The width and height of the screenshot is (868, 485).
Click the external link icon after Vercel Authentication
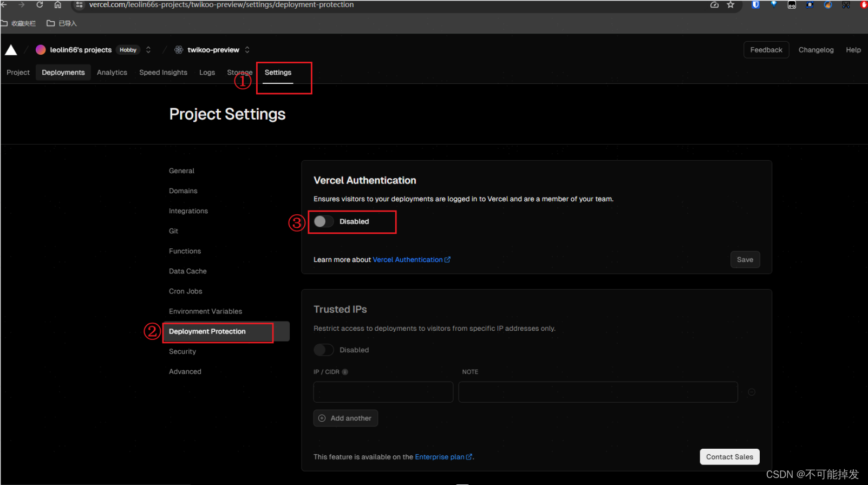click(x=447, y=260)
